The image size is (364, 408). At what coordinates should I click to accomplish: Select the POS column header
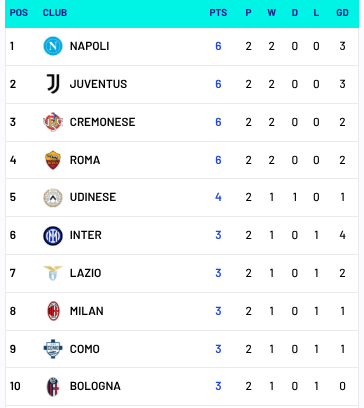point(19,13)
